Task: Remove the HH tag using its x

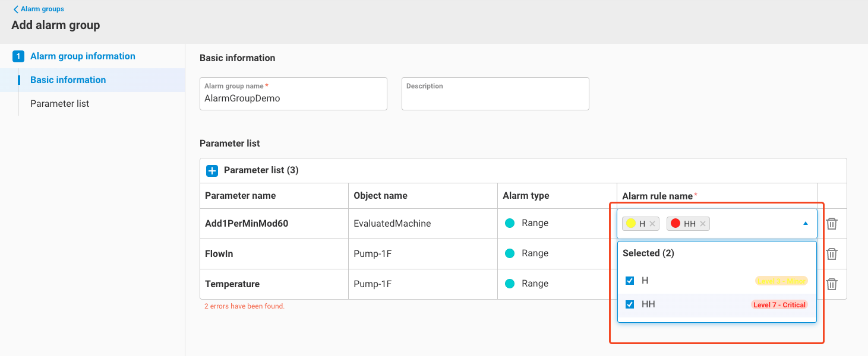Action: [703, 224]
